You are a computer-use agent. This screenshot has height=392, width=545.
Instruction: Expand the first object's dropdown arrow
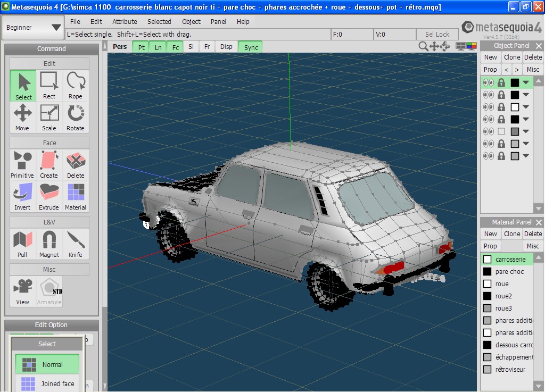(526, 82)
